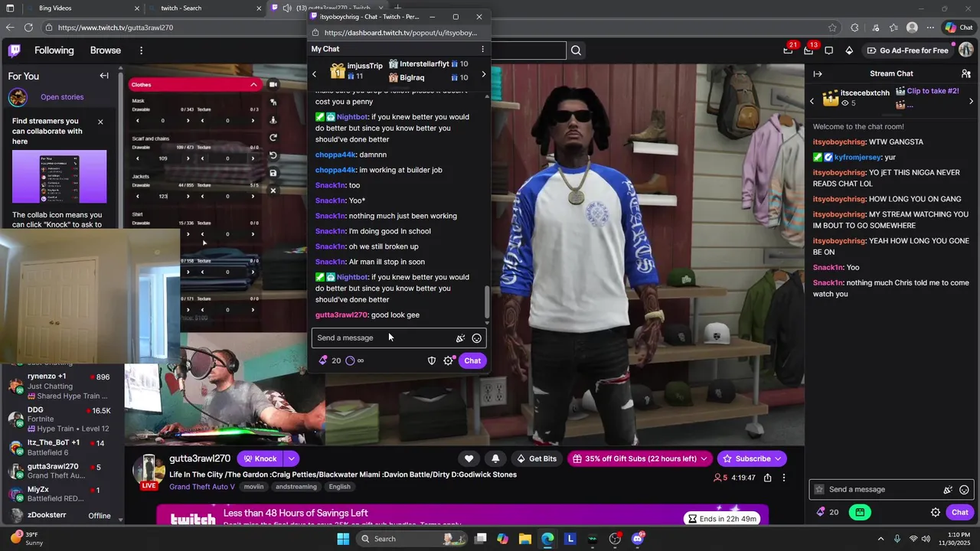Collapse the For You sidebar
This screenshot has height=551, width=980.
coord(104,76)
